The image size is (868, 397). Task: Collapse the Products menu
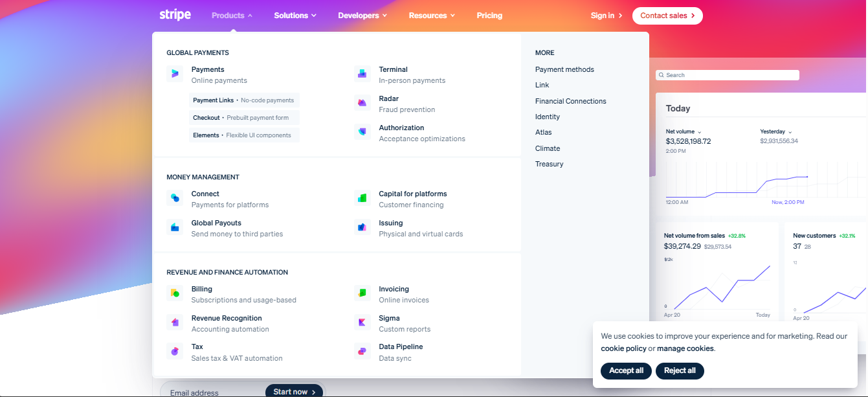click(232, 16)
